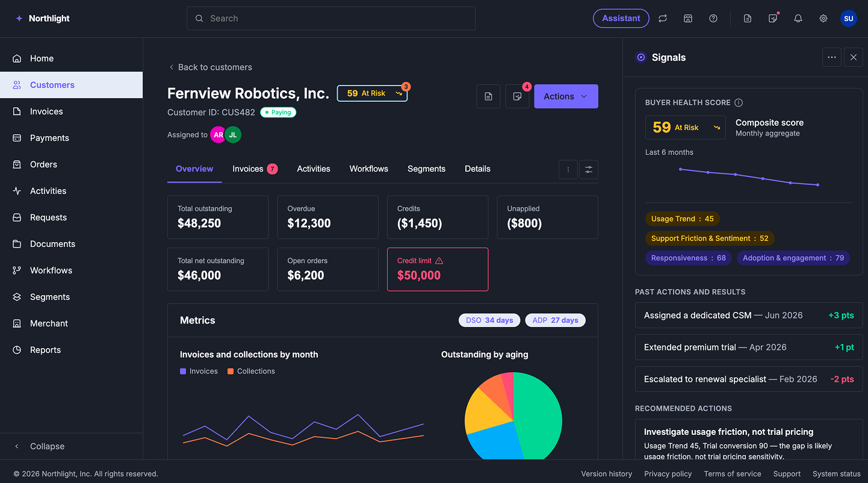This screenshot has width=868, height=483.
Task: Go to Payments in the sidebar
Action: click(72, 138)
